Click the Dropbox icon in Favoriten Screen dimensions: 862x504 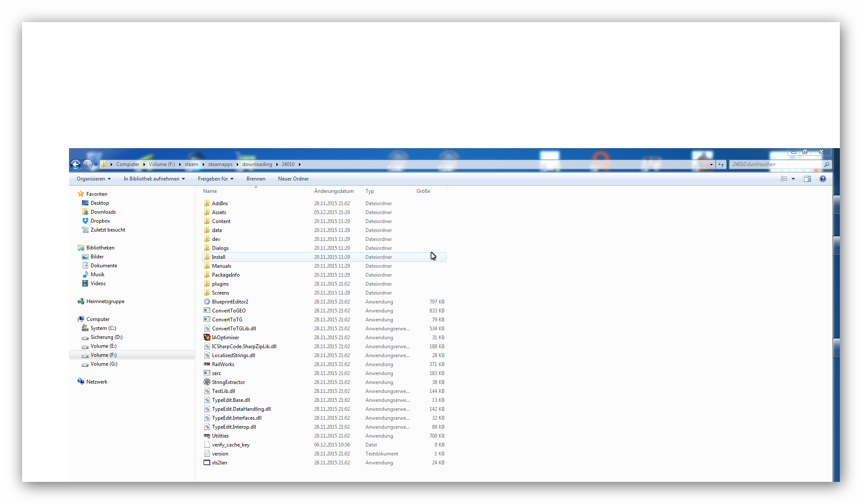point(85,221)
